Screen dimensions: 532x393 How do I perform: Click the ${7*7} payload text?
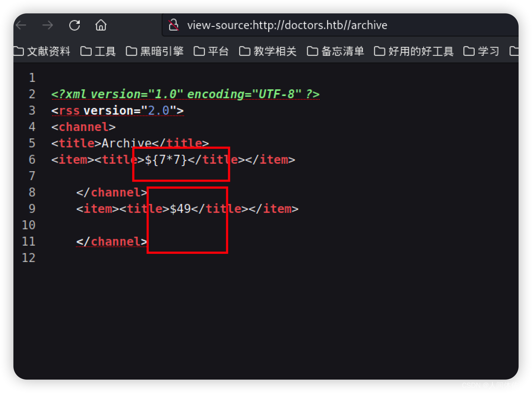coord(166,160)
